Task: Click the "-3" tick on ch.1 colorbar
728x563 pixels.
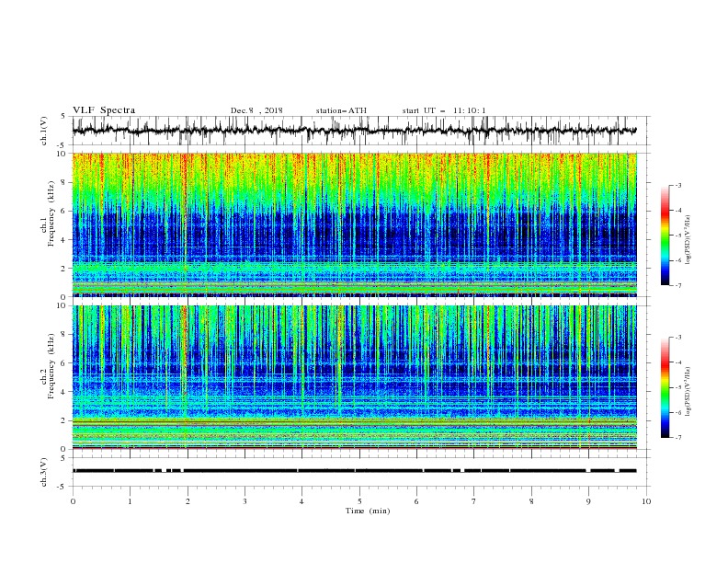Action: [x=678, y=185]
